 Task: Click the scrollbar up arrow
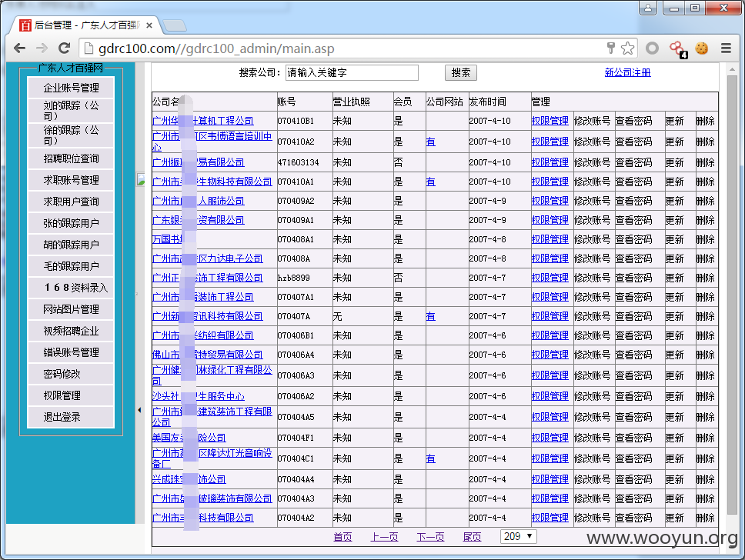pyautogui.click(x=732, y=70)
